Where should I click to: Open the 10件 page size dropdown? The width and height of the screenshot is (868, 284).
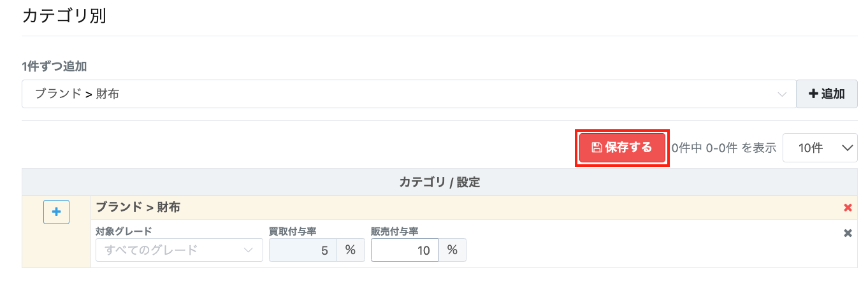click(x=820, y=148)
